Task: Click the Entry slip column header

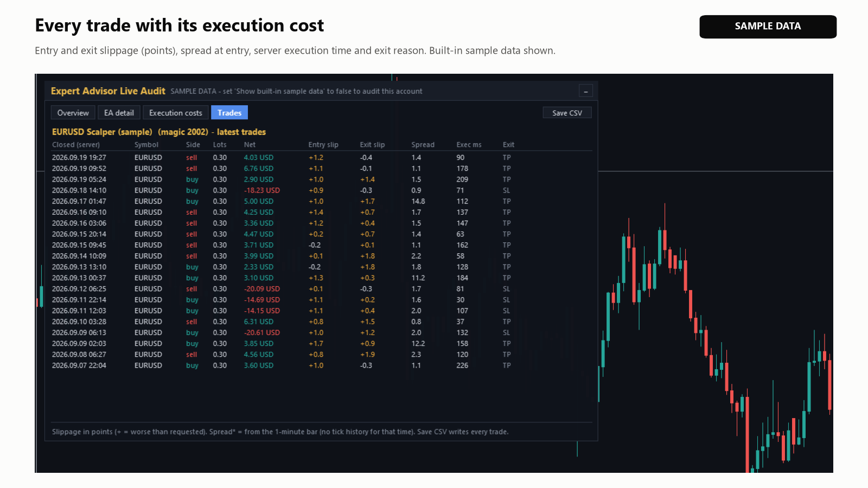Action: pyautogui.click(x=323, y=145)
